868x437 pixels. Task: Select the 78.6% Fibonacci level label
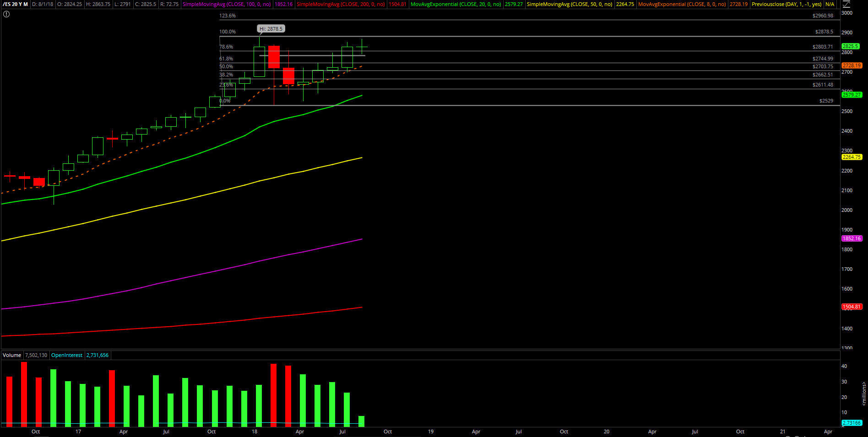(226, 47)
